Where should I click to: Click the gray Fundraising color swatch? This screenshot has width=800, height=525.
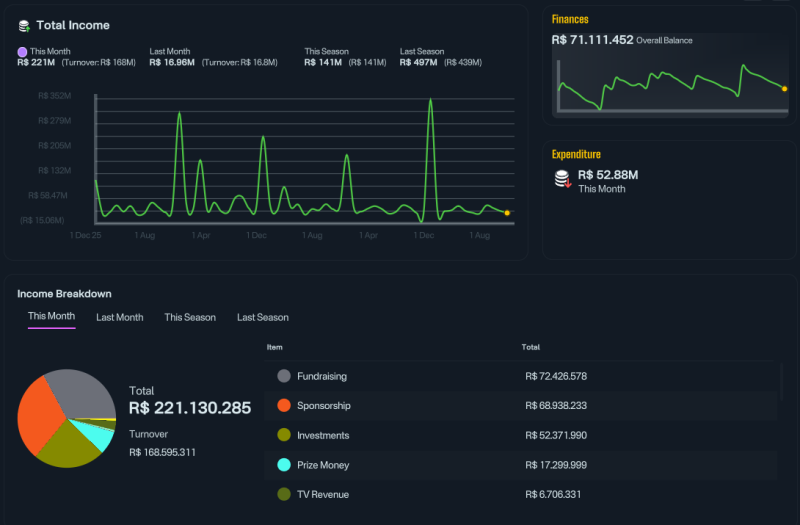point(284,376)
